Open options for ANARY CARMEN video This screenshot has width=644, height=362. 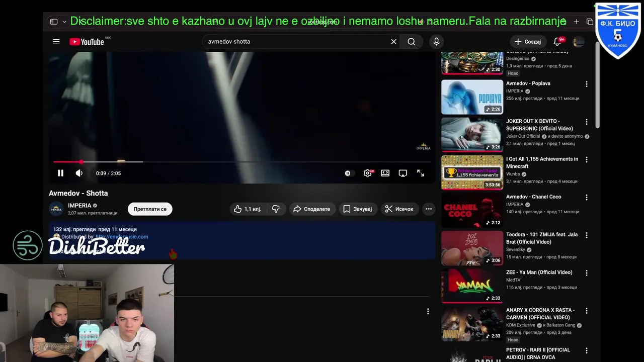pyautogui.click(x=586, y=310)
